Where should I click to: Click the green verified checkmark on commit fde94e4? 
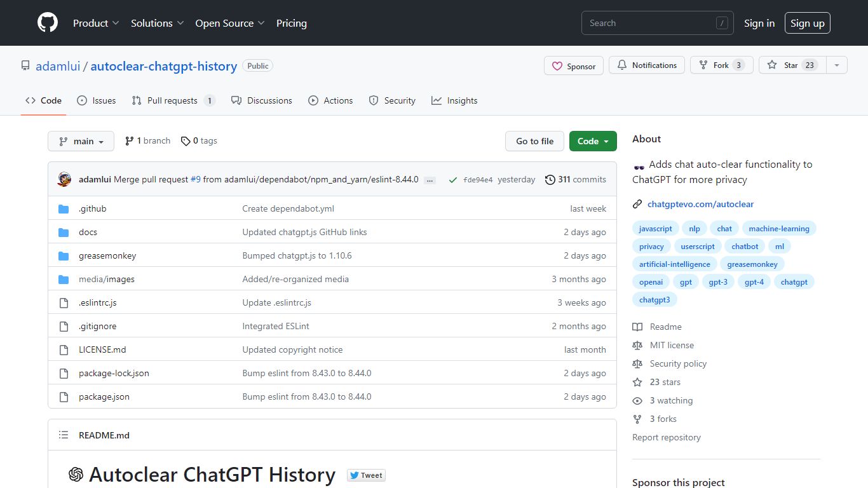click(x=453, y=179)
